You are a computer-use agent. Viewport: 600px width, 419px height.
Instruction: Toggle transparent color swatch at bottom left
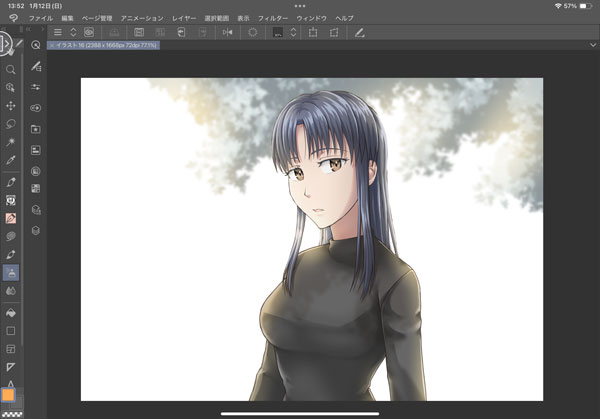pyautogui.click(x=9, y=412)
